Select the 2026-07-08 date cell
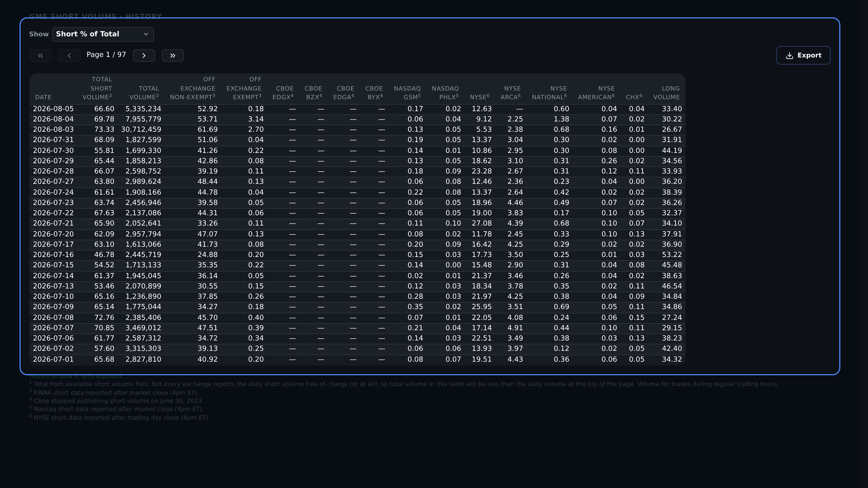The height and width of the screenshot is (488, 868). pos(53,317)
